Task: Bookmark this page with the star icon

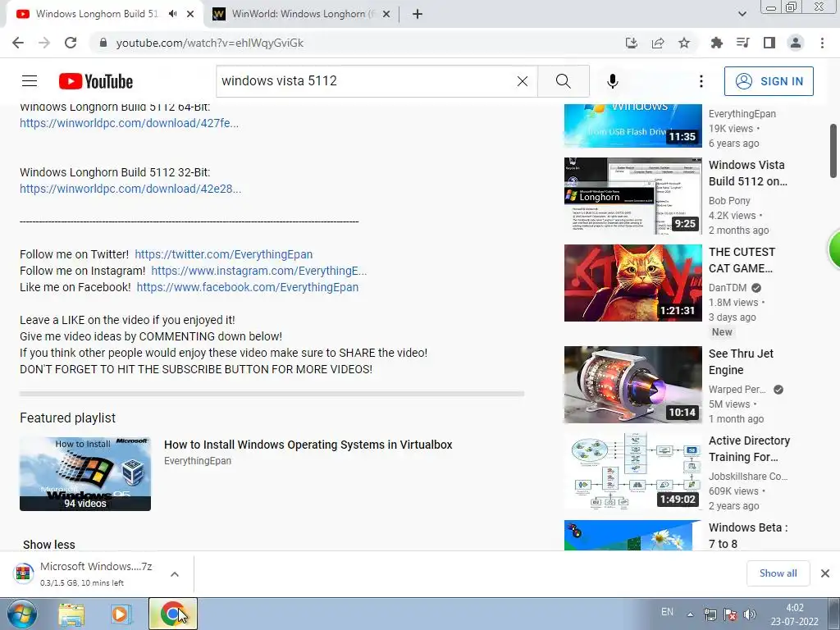Action: pos(684,43)
